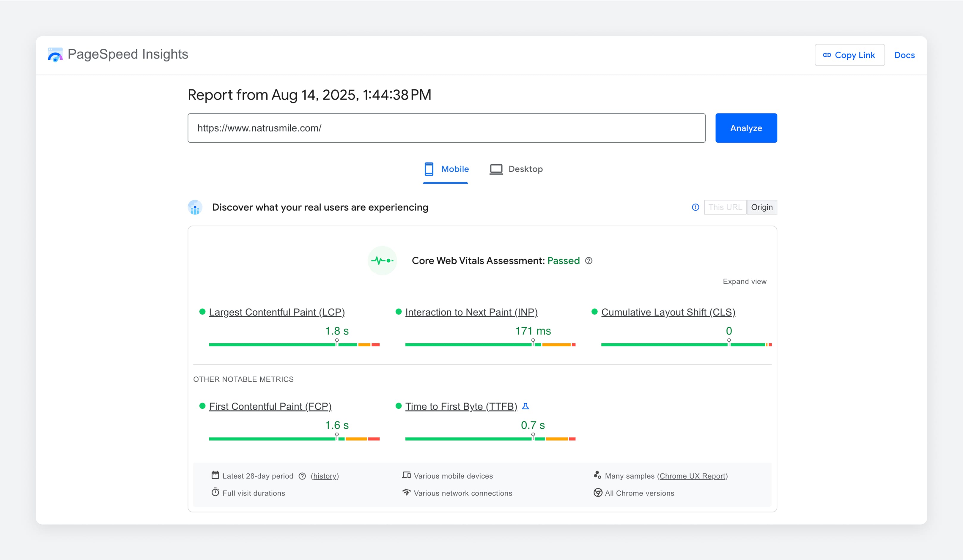Screen dimensions: 963x560
Task: Click the info icon beside This URL
Action: (x=695, y=207)
